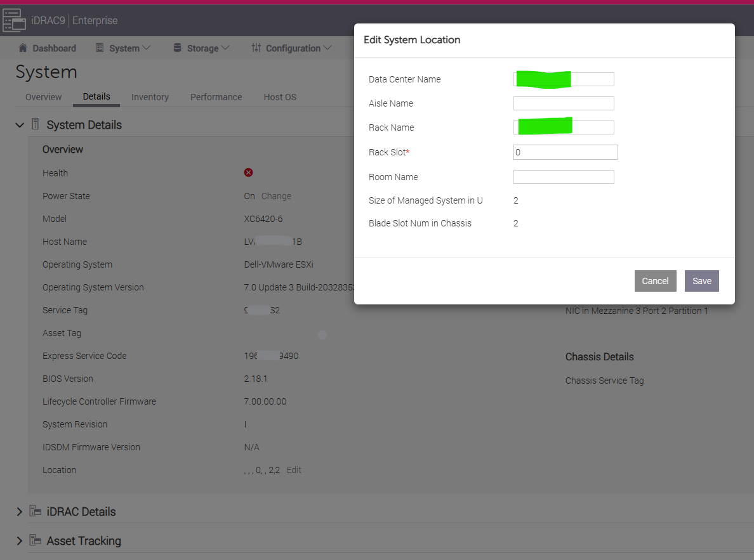754x560 pixels.
Task: Click the Blade Slot Num in Chassis label
Action: point(420,223)
